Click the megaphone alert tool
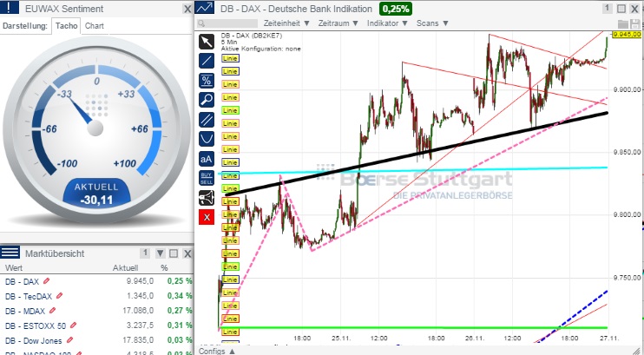The image size is (644, 355). (207, 198)
